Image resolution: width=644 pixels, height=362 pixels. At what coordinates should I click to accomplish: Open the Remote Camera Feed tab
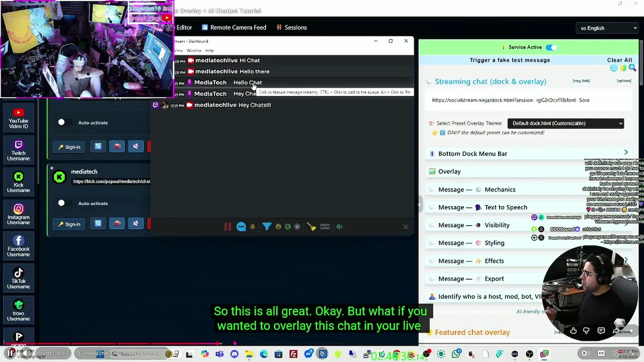tap(234, 28)
